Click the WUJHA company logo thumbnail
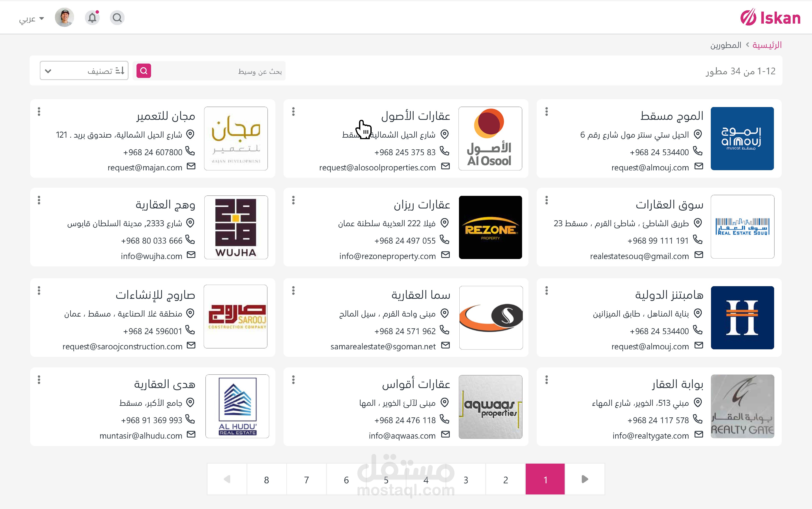Image resolution: width=812 pixels, height=509 pixels. point(236,227)
